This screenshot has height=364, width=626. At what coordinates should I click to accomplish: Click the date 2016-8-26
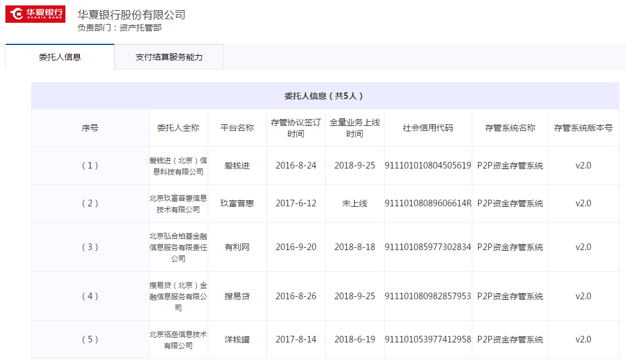point(296,296)
